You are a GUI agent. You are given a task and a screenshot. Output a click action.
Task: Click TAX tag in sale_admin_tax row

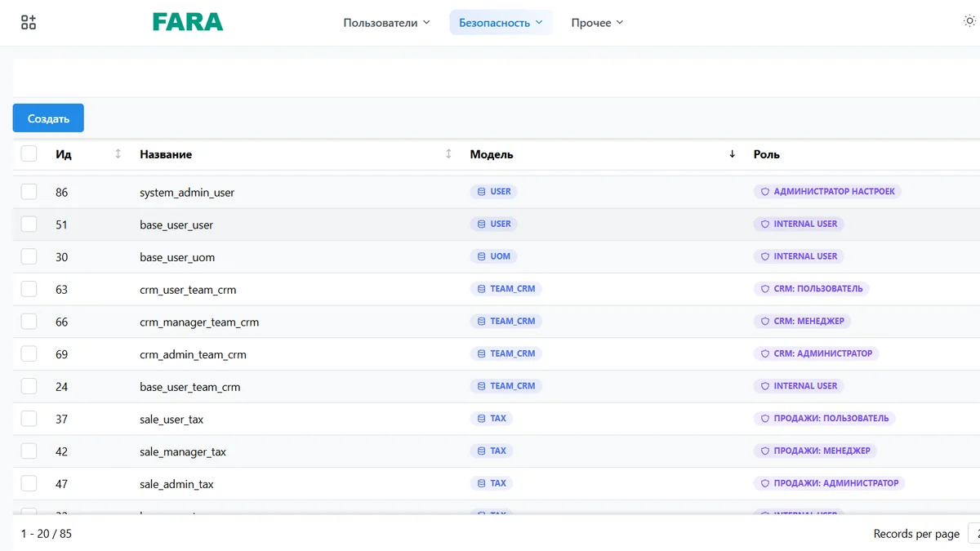492,483
